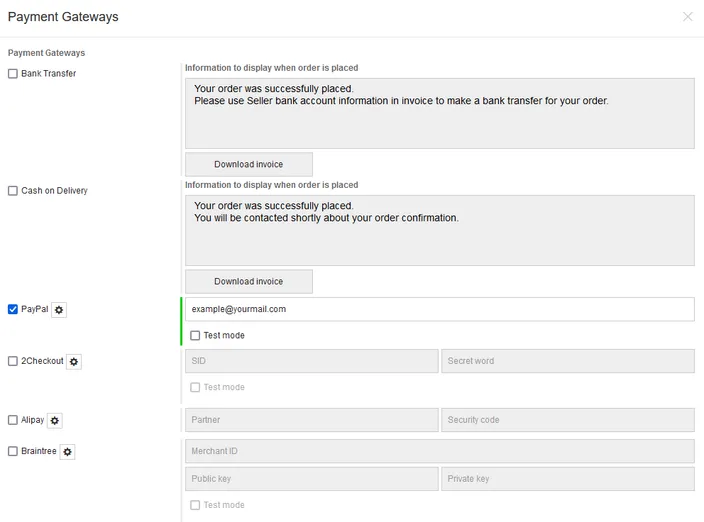Click the Alipay Partner field
Image resolution: width=704 pixels, height=522 pixels.
tap(312, 420)
